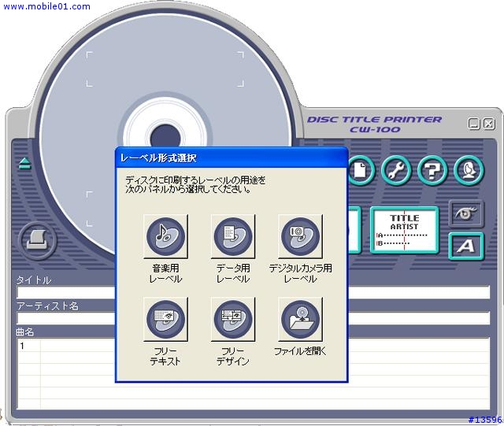This screenshot has width=504, height=426.
Task: Select track row 1 in 曲名 list
Action: (x=254, y=346)
